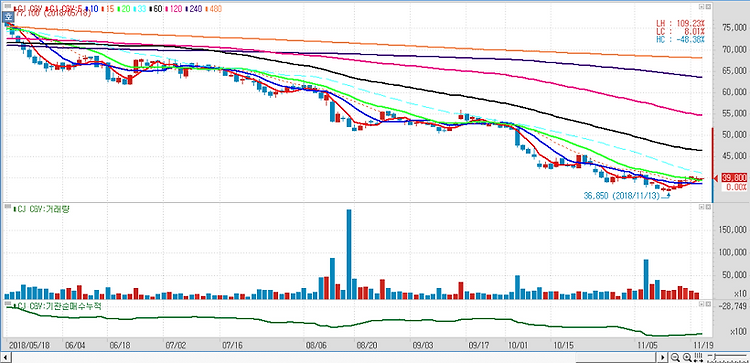Close the price chart panel
The width and height of the screenshot is (750, 363).
point(708,7)
